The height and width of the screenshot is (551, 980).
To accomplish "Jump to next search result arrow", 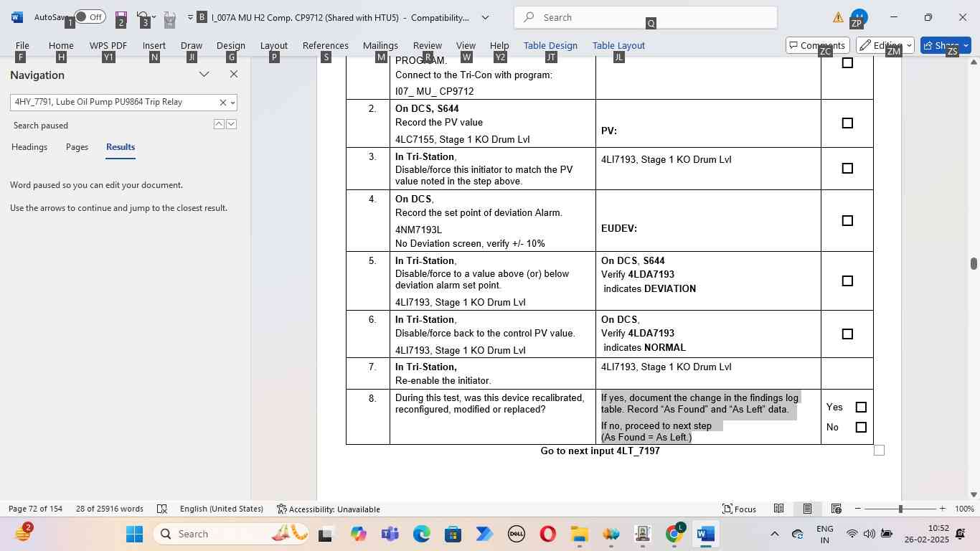I will pos(231,124).
